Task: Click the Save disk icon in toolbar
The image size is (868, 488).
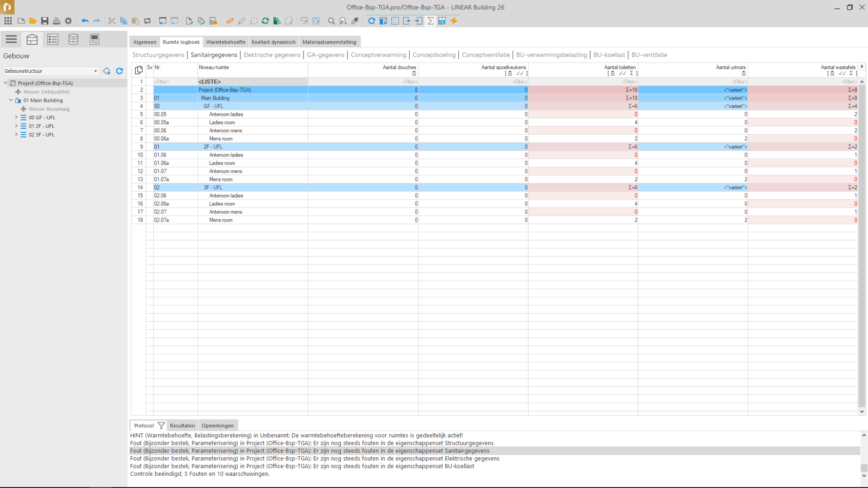Action: click(x=44, y=21)
